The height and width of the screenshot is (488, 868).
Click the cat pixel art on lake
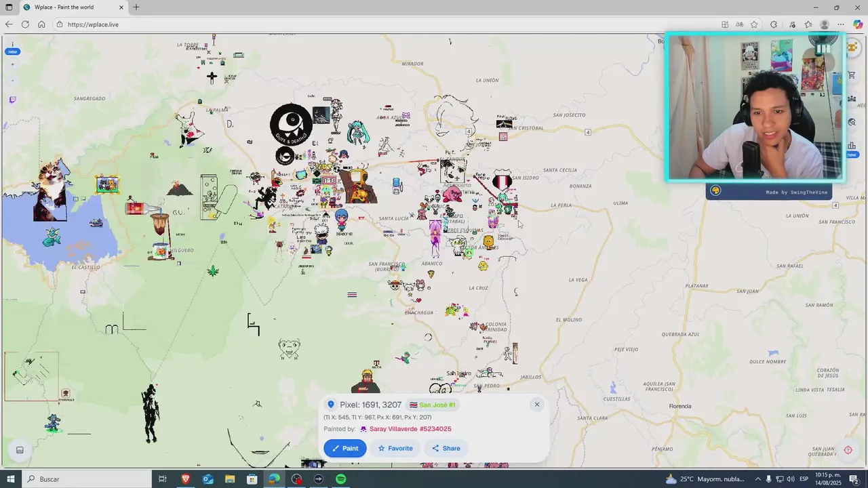(x=52, y=190)
